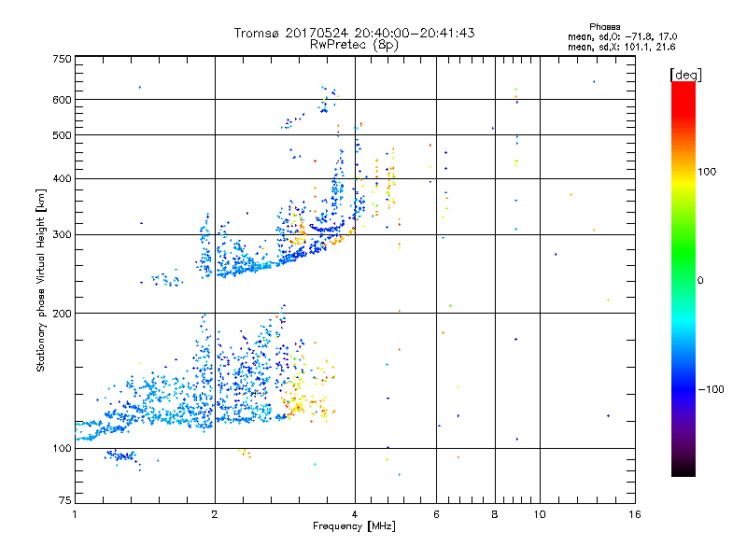
Task: Click the x-axis tick label '16'
Action: (x=635, y=514)
